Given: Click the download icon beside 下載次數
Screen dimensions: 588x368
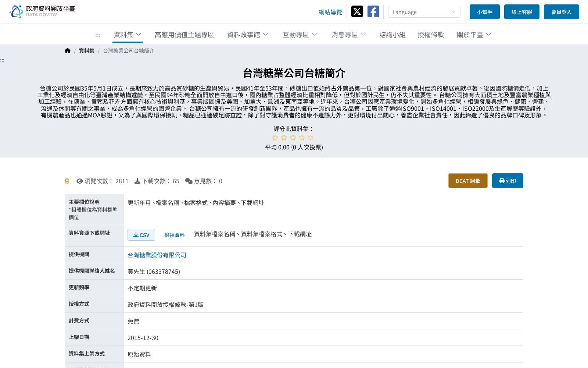Looking at the screenshot, I should pyautogui.click(x=137, y=181).
